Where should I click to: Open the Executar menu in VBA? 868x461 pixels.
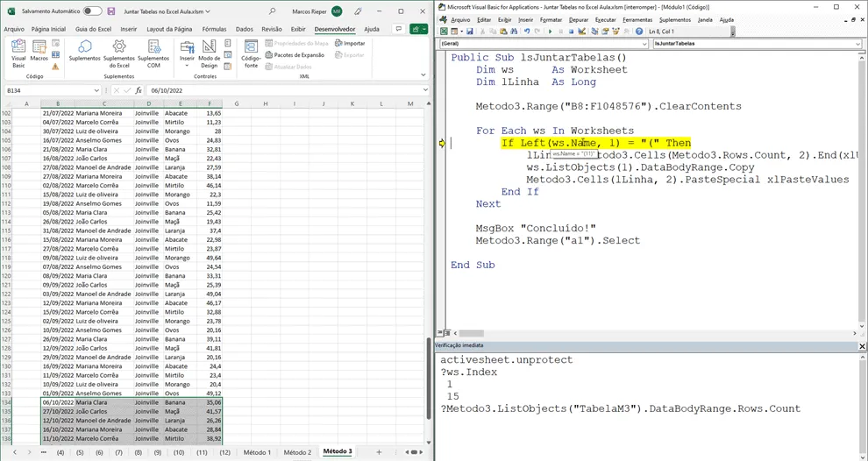click(x=605, y=20)
